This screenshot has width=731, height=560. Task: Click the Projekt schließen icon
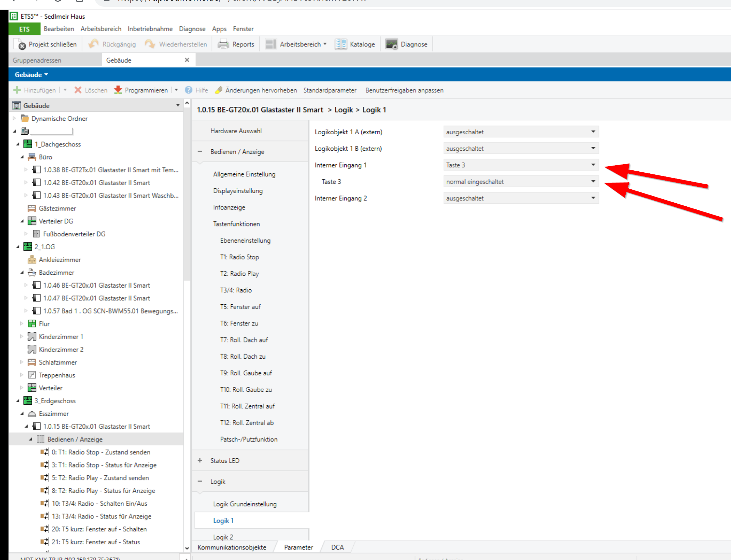click(20, 44)
